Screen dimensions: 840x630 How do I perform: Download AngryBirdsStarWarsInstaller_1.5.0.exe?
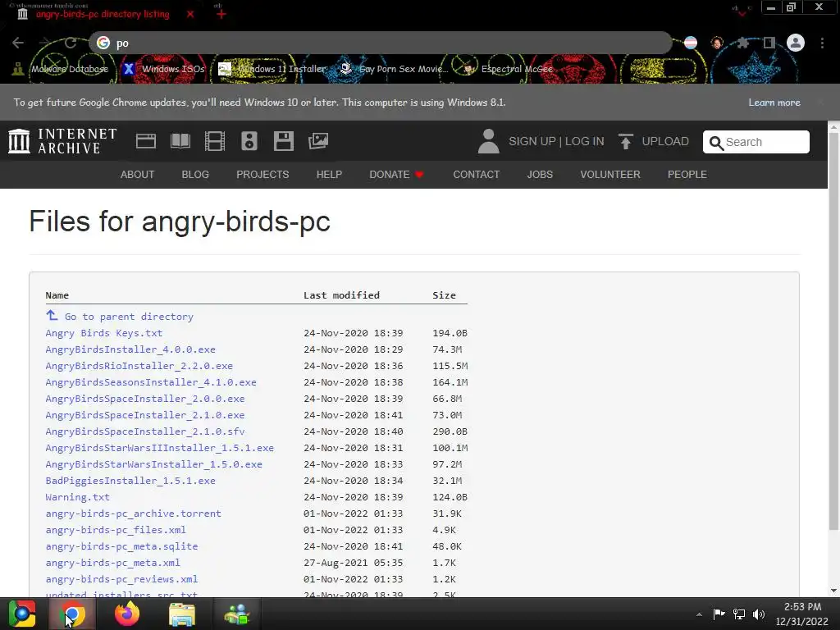(x=153, y=464)
